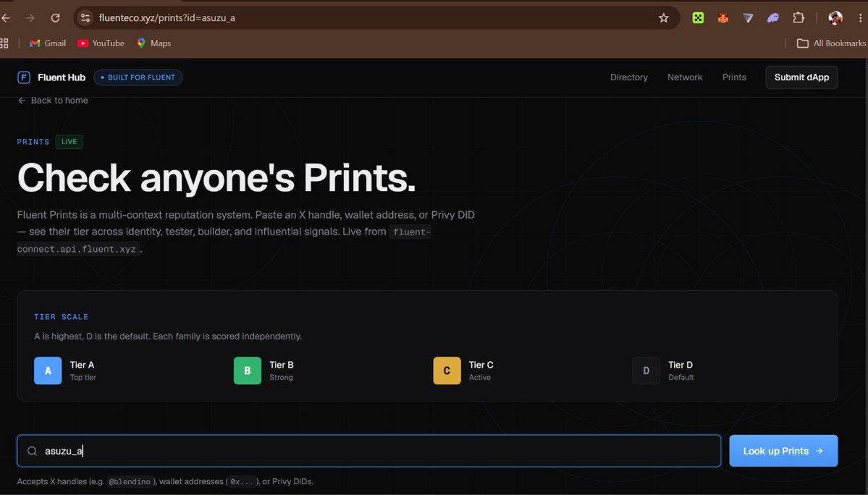This screenshot has height=495, width=868.
Task: Open the MetaMask fox extension
Action: (723, 17)
